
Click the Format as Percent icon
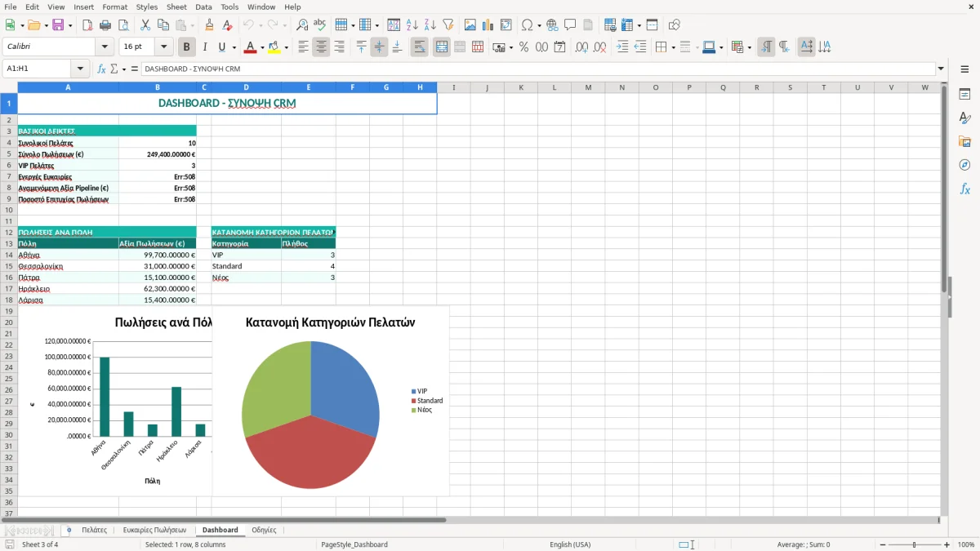coord(524,47)
